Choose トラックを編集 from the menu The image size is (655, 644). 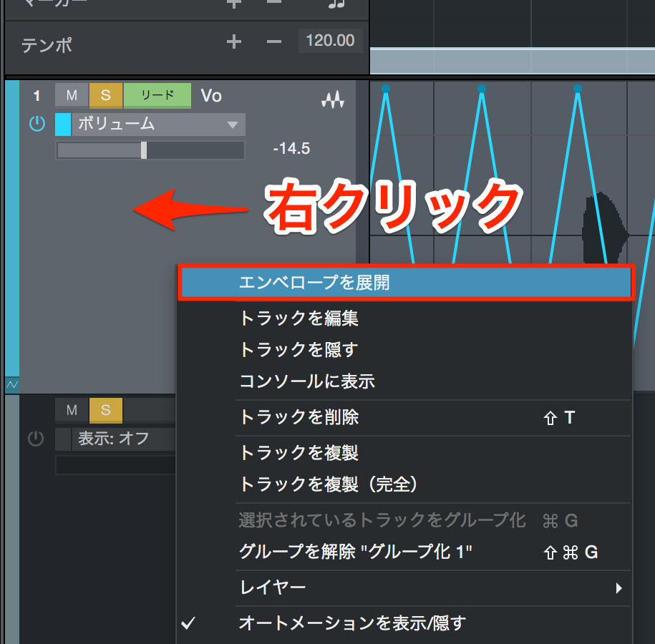pyautogui.click(x=404, y=318)
